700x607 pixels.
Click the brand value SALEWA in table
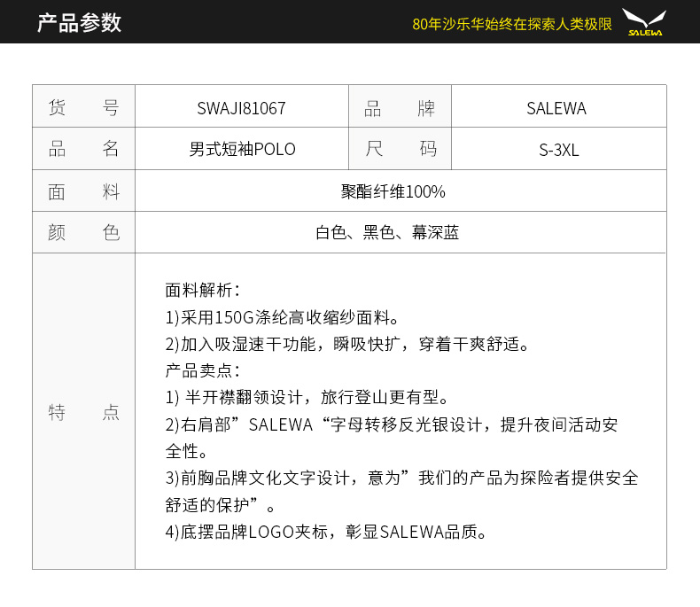click(x=556, y=108)
